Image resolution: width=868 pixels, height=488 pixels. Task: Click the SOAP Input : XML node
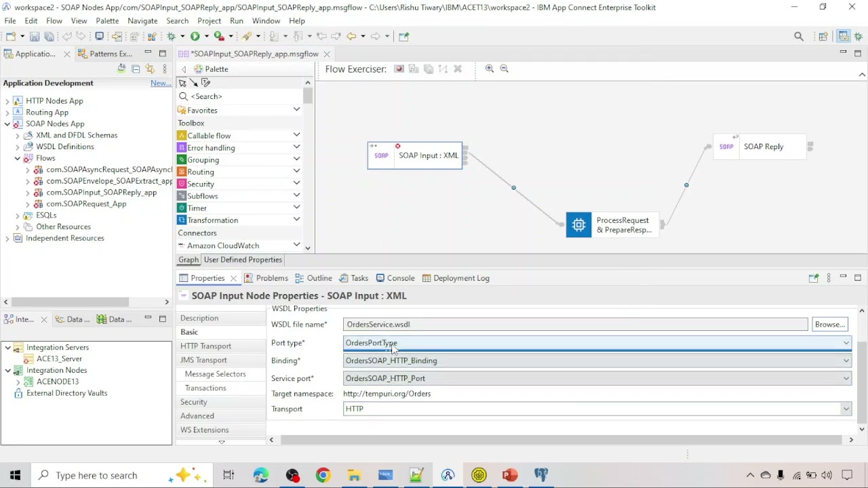[x=415, y=156]
